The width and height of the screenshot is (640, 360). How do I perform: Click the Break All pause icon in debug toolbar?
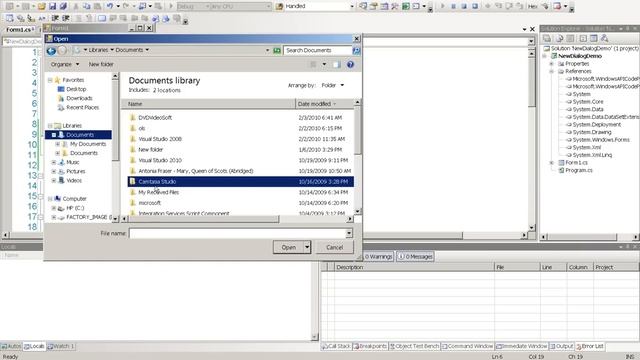453,6
